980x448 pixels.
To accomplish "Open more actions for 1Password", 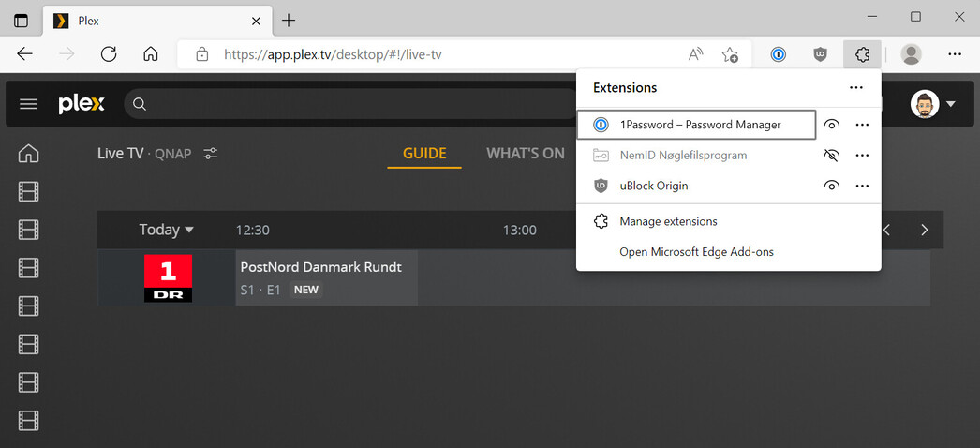I will tap(863, 125).
